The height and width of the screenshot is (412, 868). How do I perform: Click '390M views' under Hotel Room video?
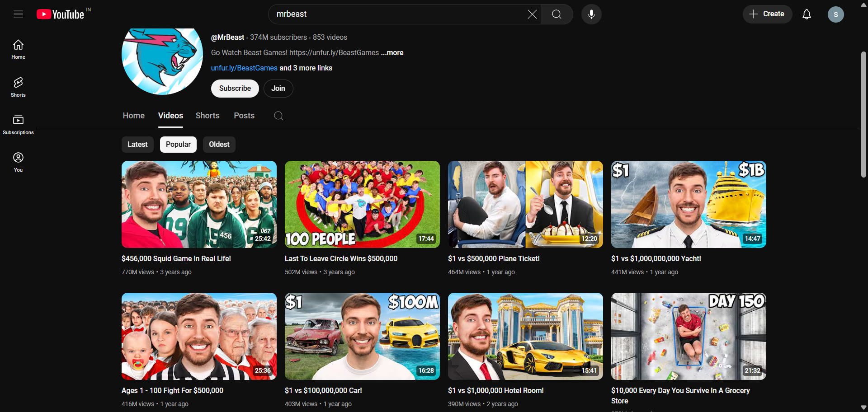coord(464,404)
